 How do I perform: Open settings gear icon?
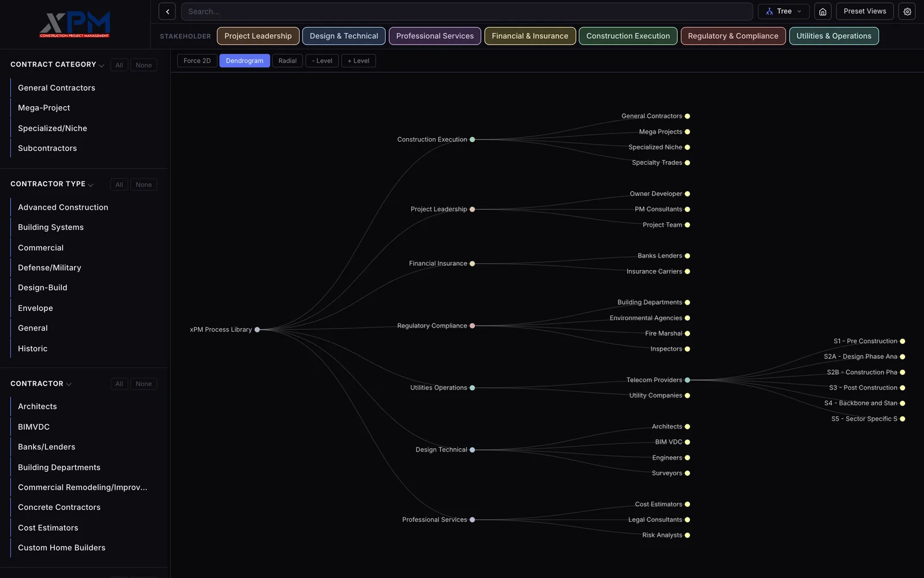coord(907,12)
